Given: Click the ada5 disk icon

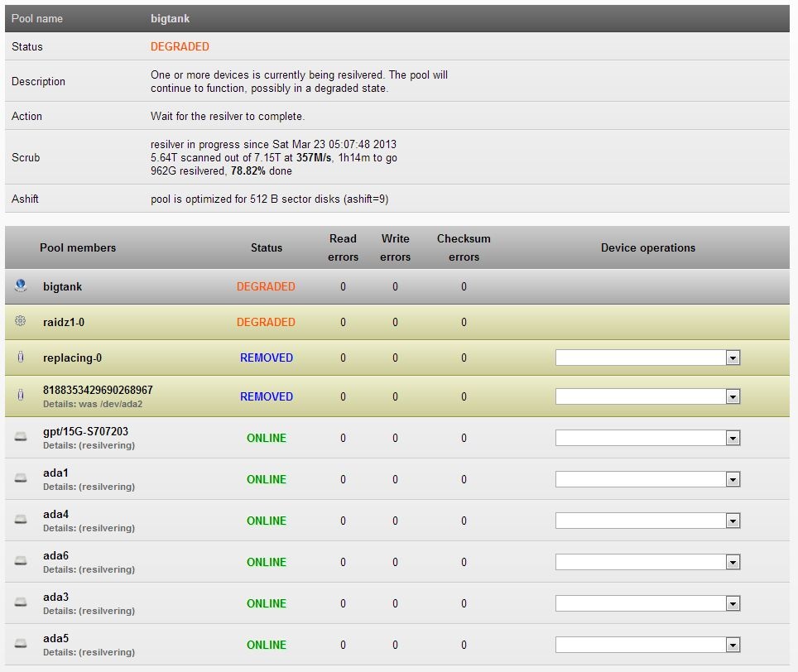Looking at the screenshot, I should (x=21, y=644).
